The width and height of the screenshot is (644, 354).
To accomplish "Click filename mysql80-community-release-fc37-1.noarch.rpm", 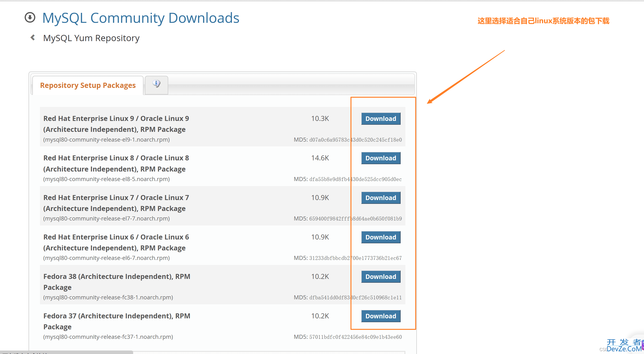I will coord(108,337).
